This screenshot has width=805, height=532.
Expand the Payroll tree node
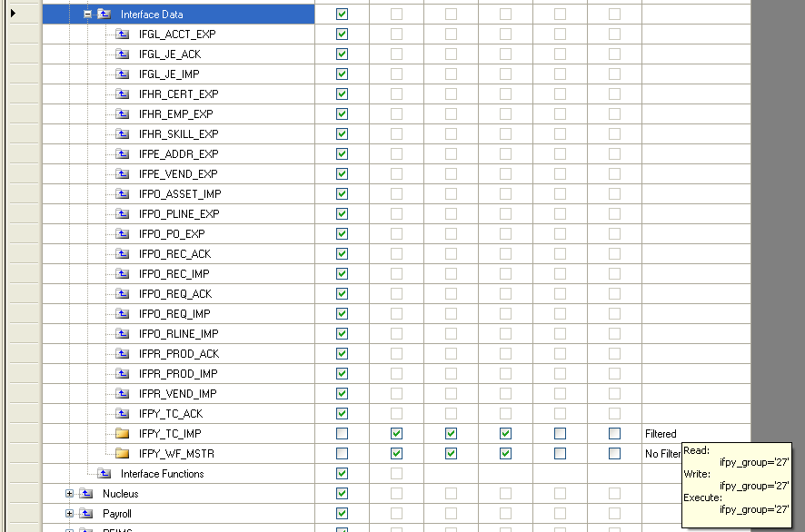point(70,513)
